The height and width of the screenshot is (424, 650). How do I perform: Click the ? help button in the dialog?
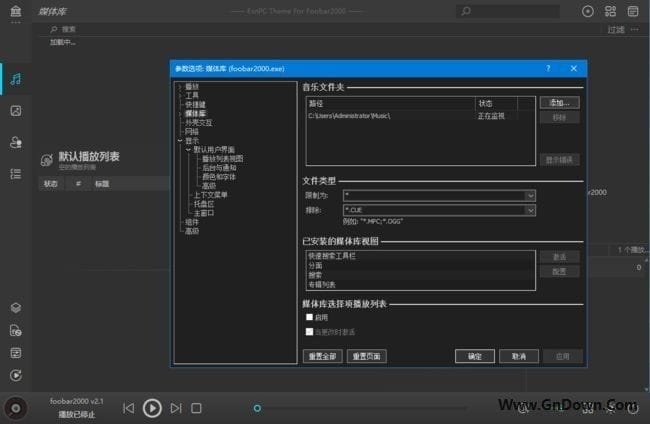pyautogui.click(x=548, y=68)
